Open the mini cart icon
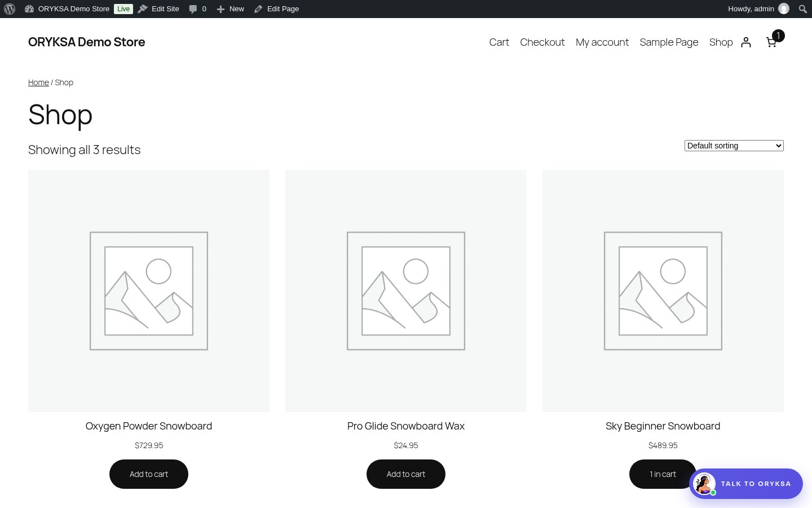 771,42
